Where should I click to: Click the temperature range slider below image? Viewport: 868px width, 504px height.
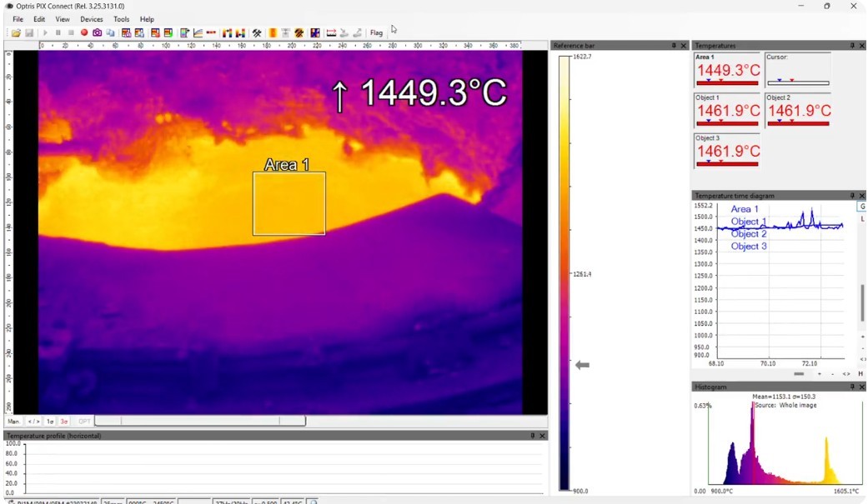(200, 421)
